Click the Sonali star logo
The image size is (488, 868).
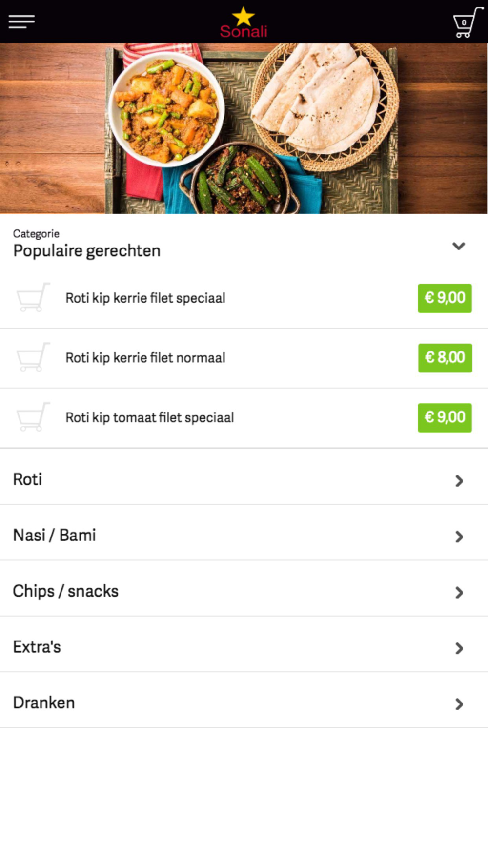click(x=244, y=22)
